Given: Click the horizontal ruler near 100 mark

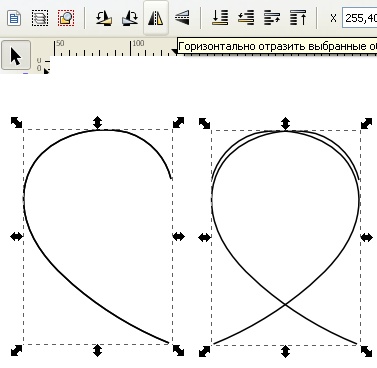Looking at the screenshot, I should click(138, 47).
